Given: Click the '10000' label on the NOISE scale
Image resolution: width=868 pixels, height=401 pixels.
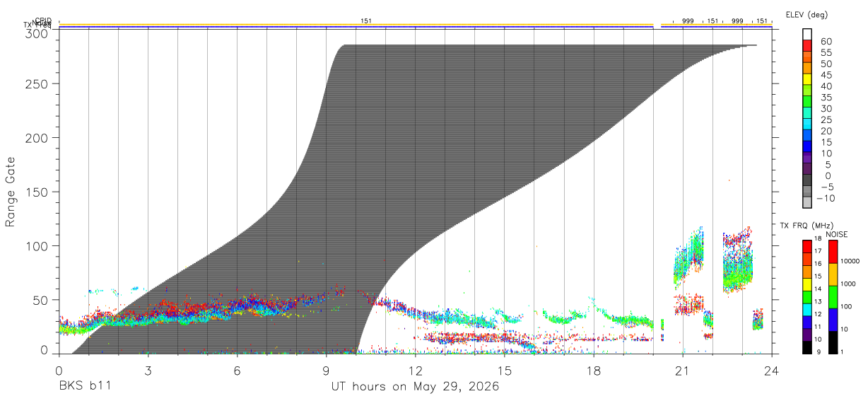Looking at the screenshot, I should pos(851,262).
